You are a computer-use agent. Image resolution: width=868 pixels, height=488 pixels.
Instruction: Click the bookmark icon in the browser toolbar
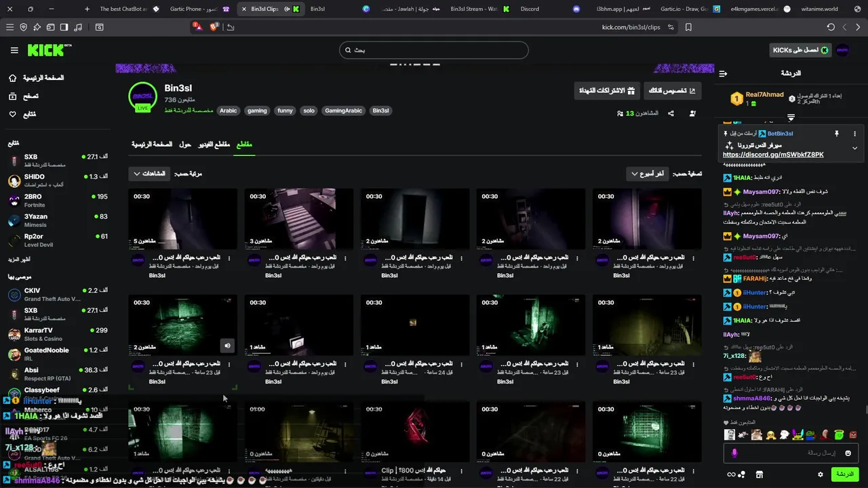(688, 27)
